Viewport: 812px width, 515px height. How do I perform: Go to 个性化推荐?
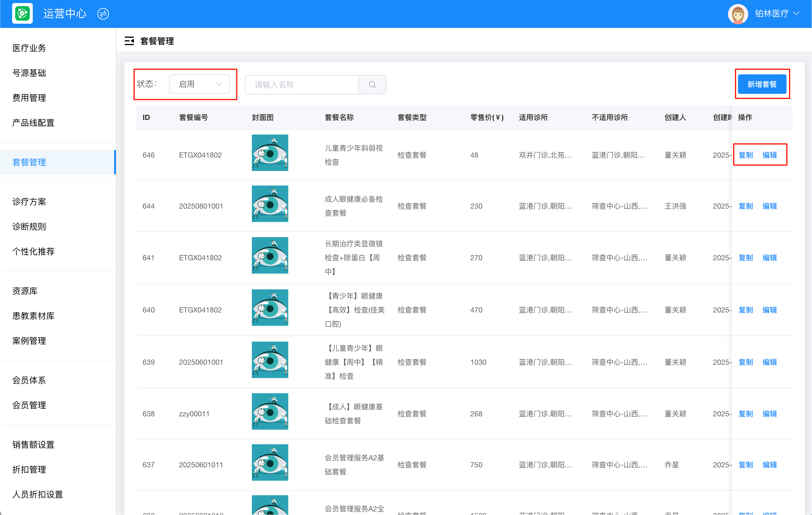click(x=33, y=251)
